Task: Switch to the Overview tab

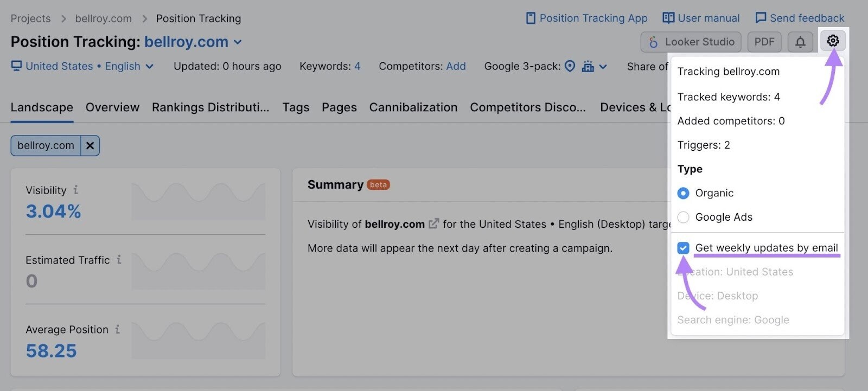Action: (x=112, y=107)
